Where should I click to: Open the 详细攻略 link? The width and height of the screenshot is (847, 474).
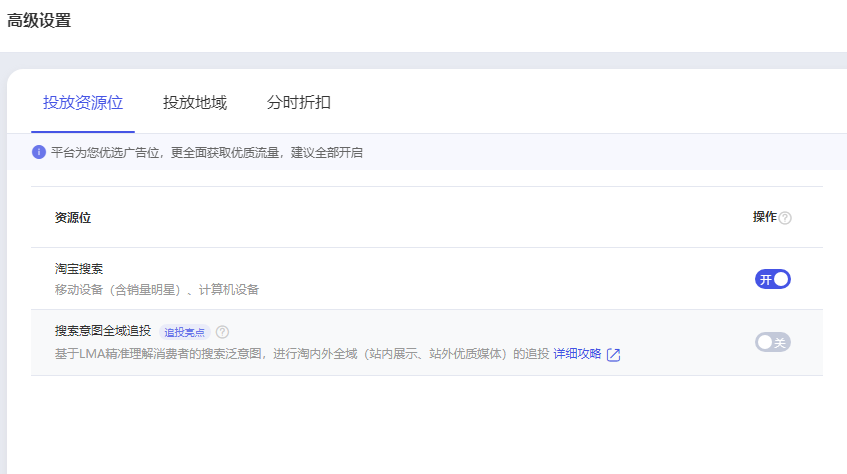click(x=577, y=354)
